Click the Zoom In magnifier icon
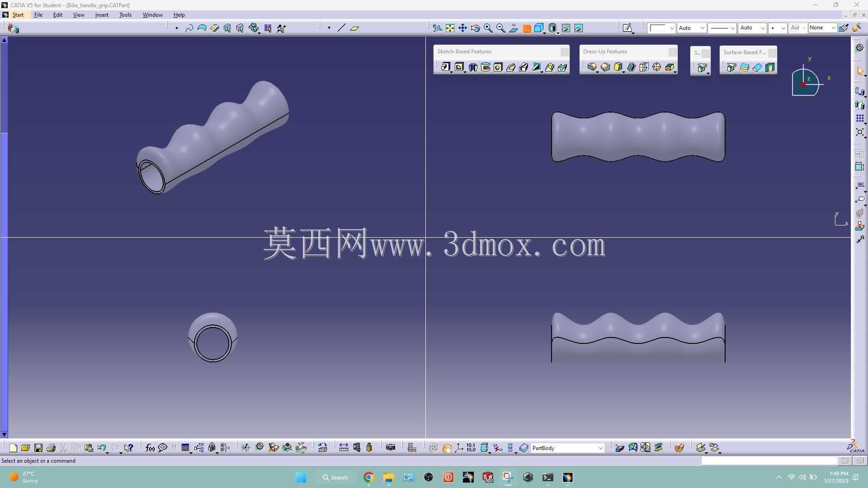The width and height of the screenshot is (868, 488). coord(488,28)
